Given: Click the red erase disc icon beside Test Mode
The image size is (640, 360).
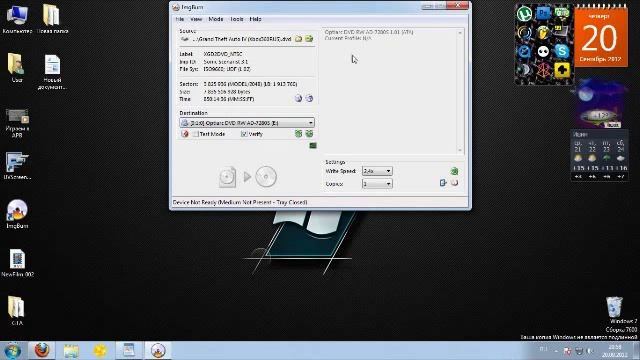Looking at the screenshot, I should coord(185,134).
